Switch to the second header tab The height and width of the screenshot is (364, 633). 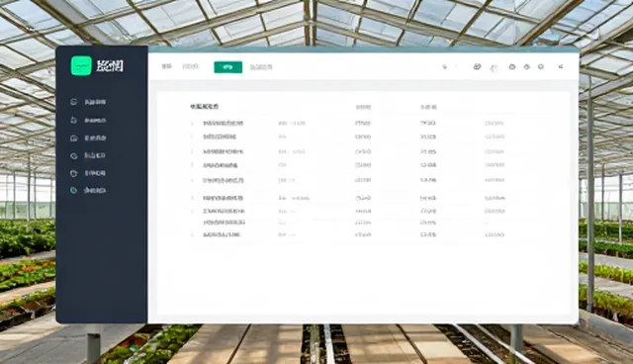point(190,66)
